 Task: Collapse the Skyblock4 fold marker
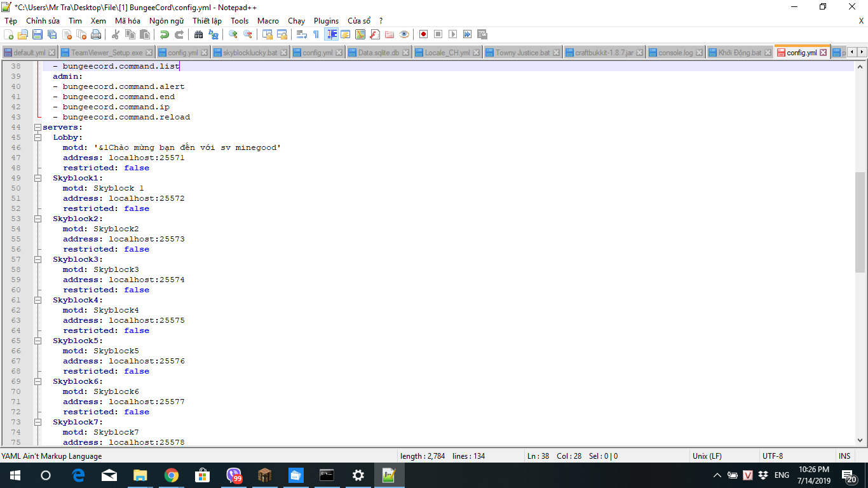click(37, 300)
